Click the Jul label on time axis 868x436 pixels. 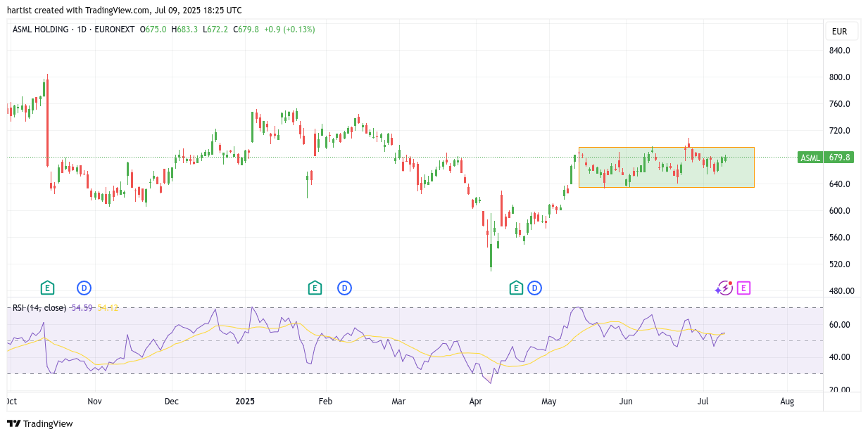pos(703,402)
